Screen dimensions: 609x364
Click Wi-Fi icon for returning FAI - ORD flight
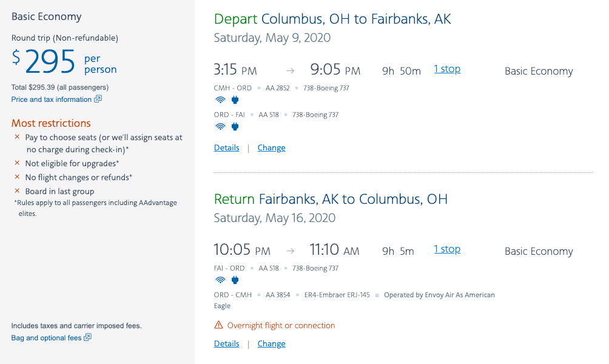pos(220,280)
